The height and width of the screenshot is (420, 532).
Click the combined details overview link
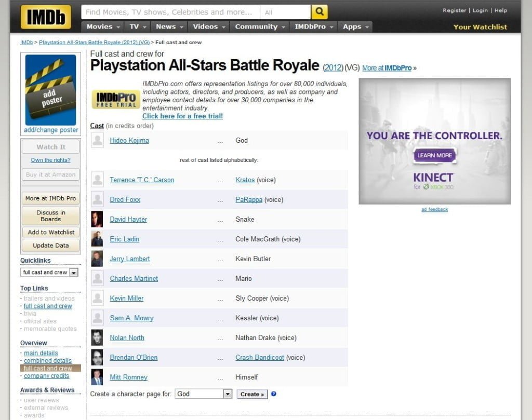click(47, 361)
